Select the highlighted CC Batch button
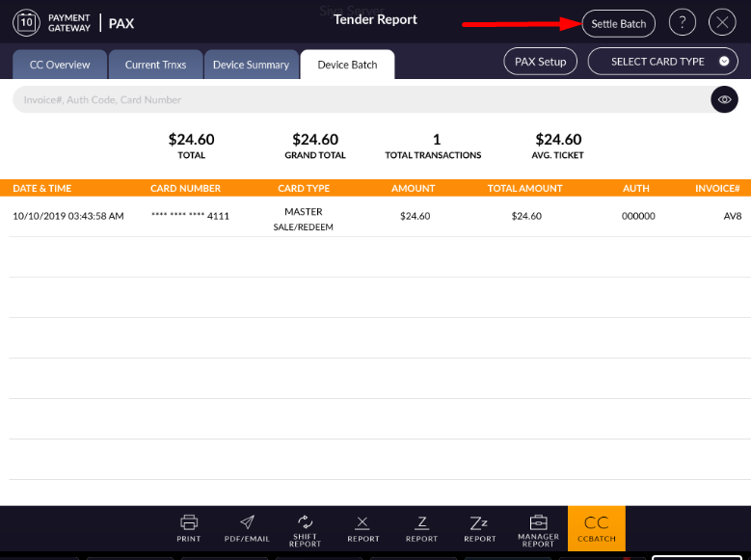Screen dimensions: 751x560 coord(597,528)
